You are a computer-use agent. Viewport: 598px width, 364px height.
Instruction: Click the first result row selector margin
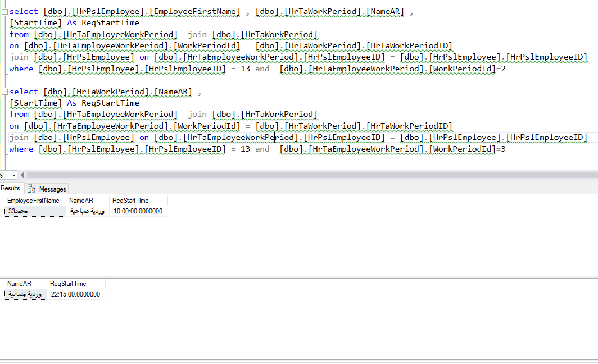(x=2, y=211)
